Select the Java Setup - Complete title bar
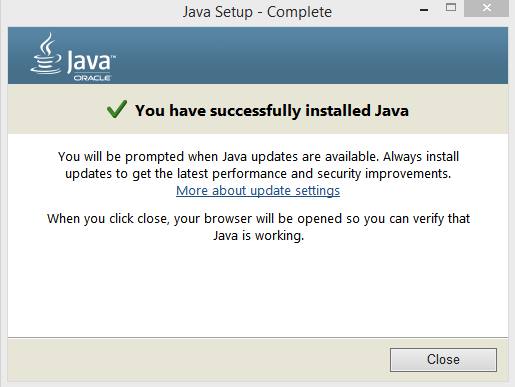515x387 pixels. click(x=257, y=12)
